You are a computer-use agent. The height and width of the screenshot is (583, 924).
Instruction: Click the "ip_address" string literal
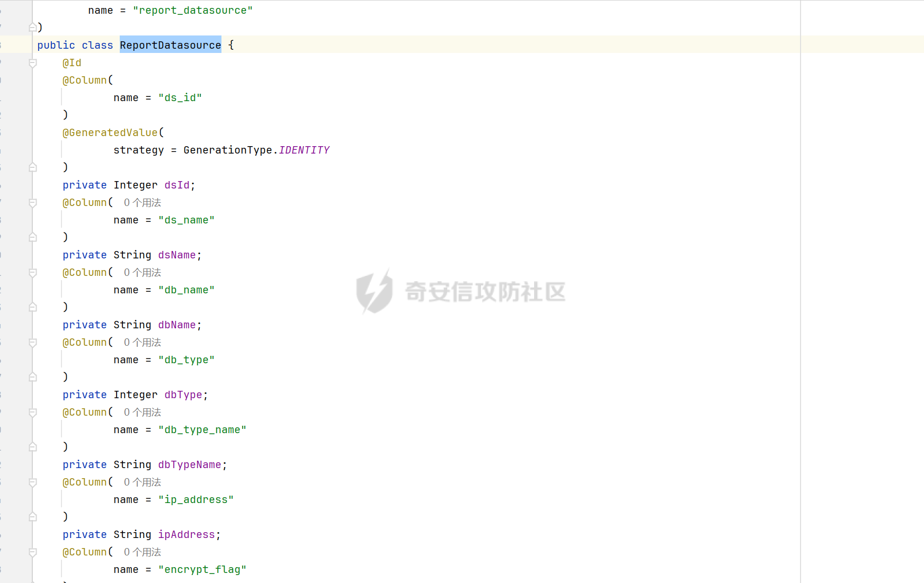pyautogui.click(x=196, y=500)
